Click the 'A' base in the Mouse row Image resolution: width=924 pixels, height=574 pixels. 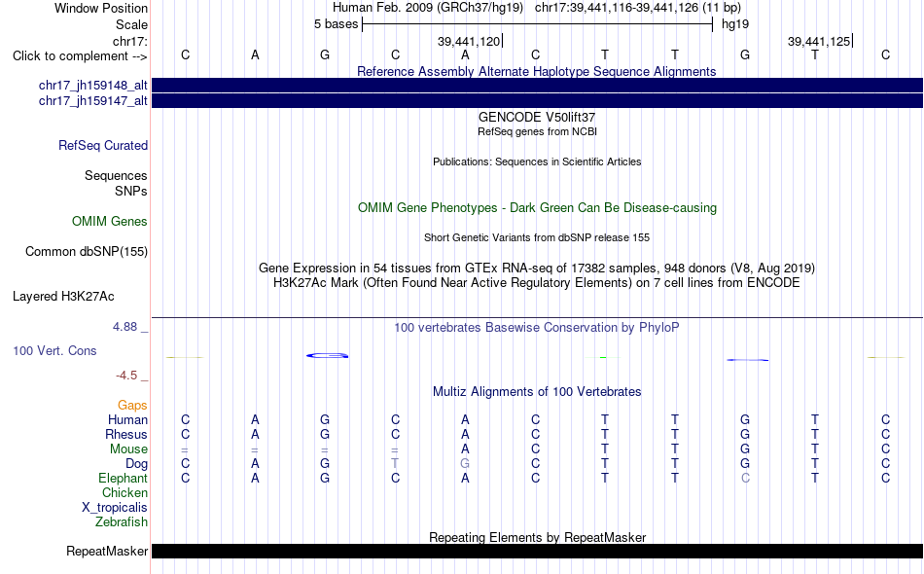465,449
